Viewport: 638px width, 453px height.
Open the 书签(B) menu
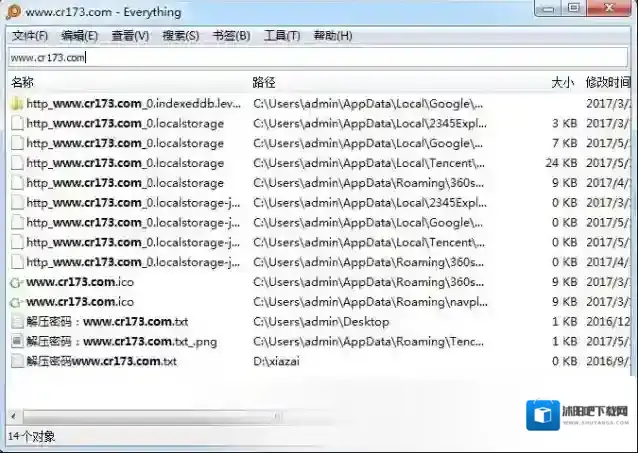point(231,36)
